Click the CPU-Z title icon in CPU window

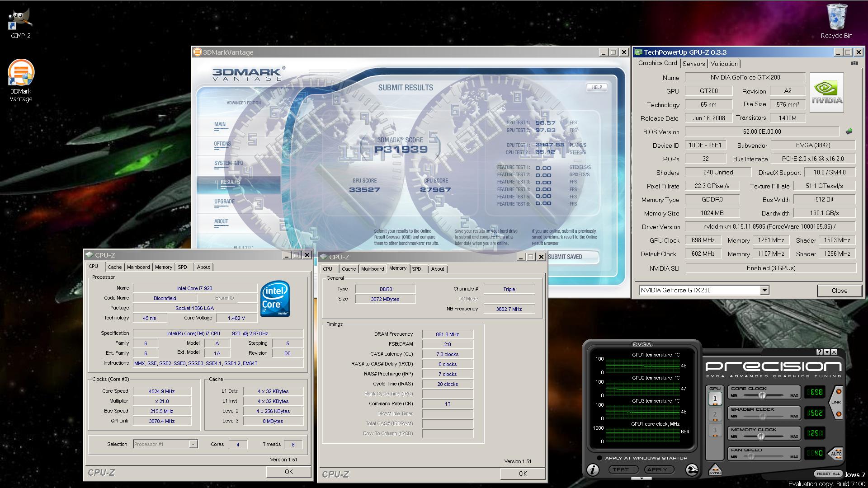pos(90,255)
